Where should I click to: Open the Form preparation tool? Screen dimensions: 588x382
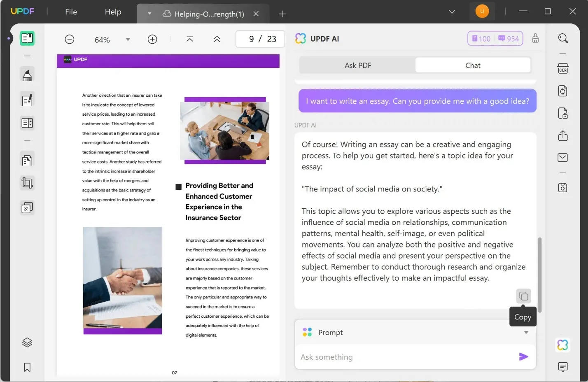pos(27,123)
